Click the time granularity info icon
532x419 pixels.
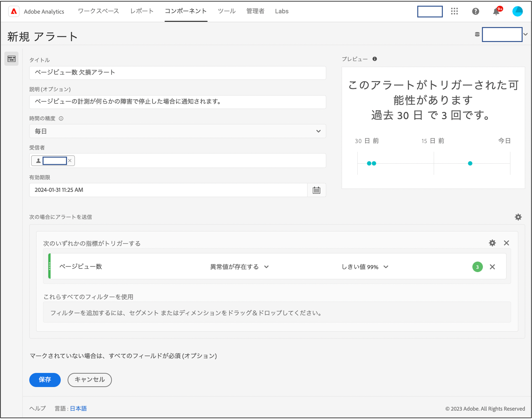point(61,118)
